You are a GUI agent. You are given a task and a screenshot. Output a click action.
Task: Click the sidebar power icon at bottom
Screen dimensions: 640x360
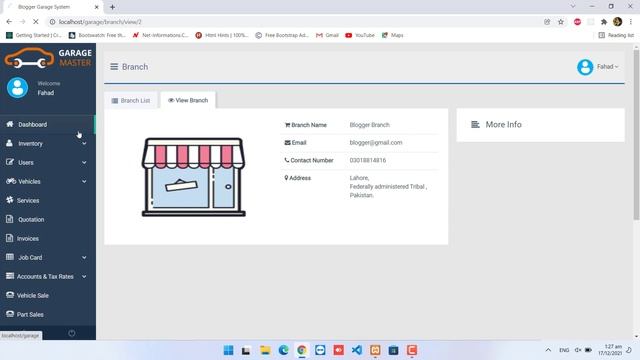click(71, 333)
